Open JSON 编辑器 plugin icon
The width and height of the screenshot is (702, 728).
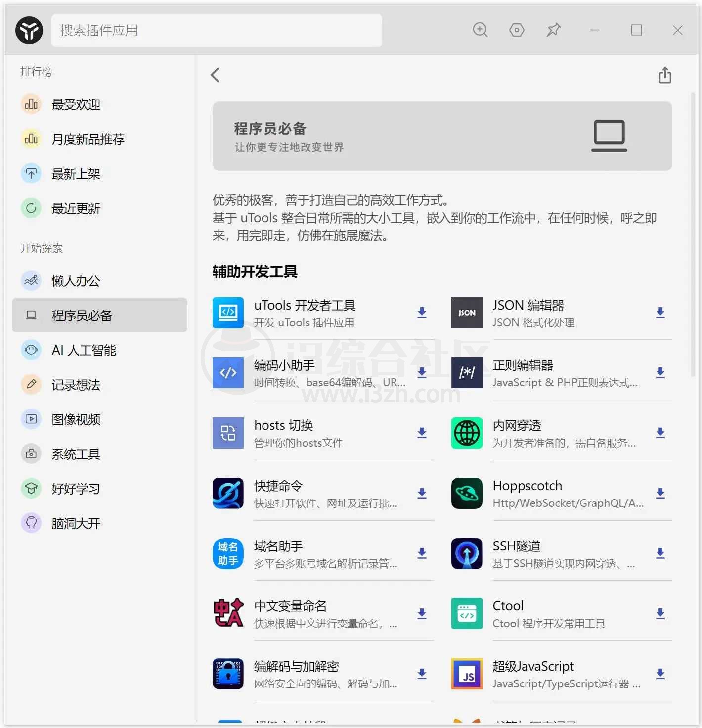tap(467, 313)
